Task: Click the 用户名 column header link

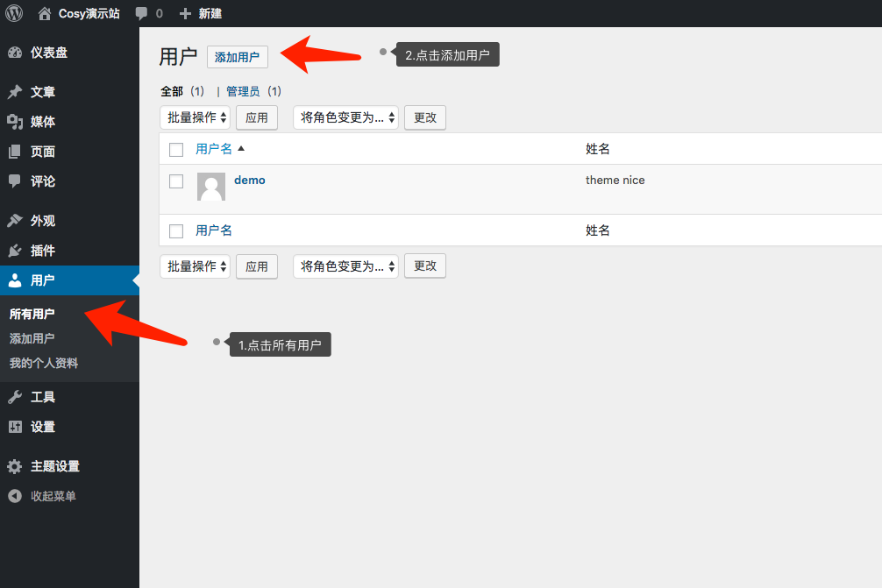Action: pyautogui.click(x=214, y=149)
